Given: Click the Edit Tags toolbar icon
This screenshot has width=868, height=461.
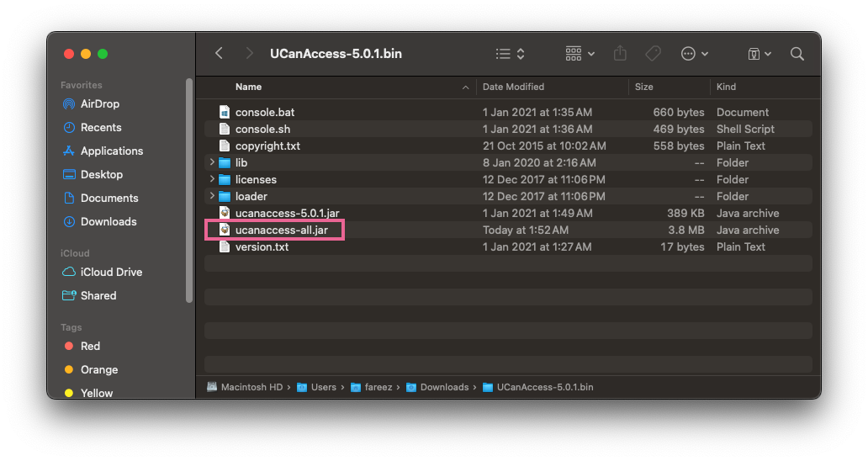Looking at the screenshot, I should pyautogui.click(x=654, y=54).
